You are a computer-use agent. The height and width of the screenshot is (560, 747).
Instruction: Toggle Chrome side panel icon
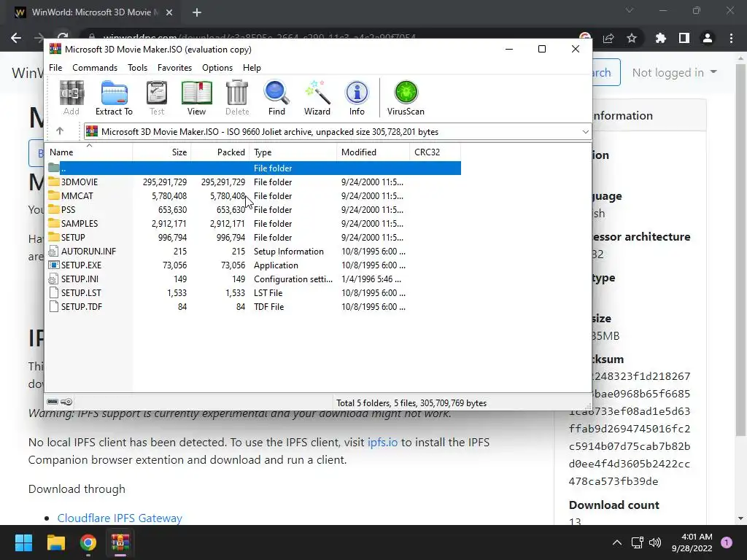click(x=684, y=38)
